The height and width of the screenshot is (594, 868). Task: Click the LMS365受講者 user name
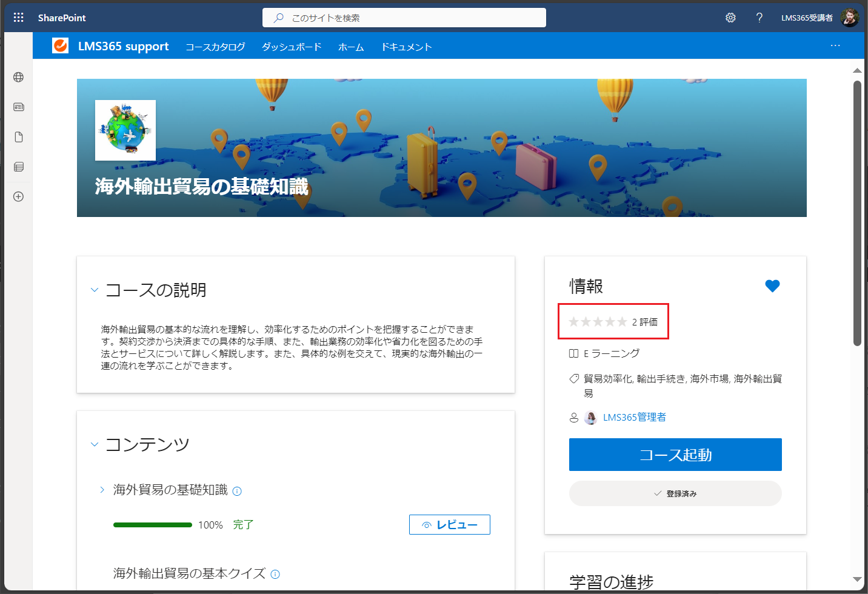pyautogui.click(x=807, y=18)
